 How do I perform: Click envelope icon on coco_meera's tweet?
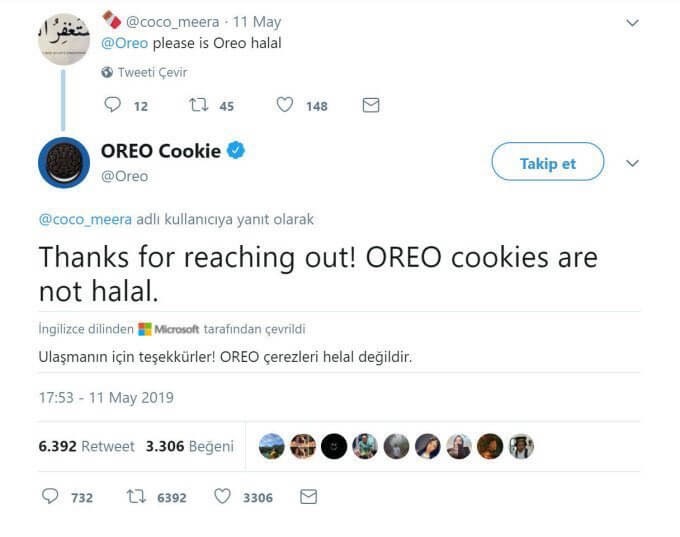tap(371, 105)
